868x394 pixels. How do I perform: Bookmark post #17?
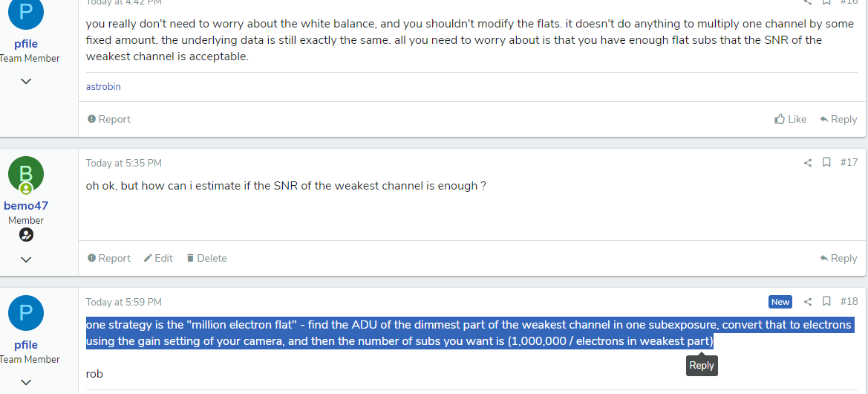pyautogui.click(x=826, y=162)
